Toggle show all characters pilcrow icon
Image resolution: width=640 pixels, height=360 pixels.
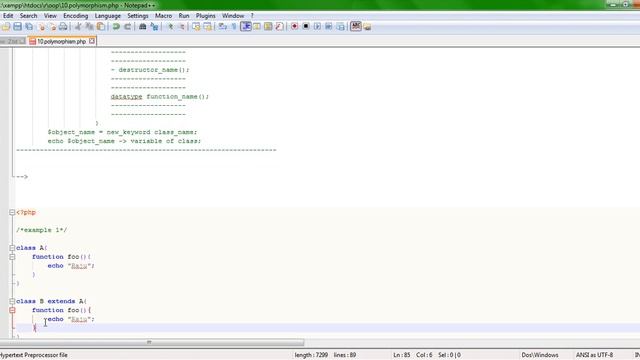[x=234, y=27]
